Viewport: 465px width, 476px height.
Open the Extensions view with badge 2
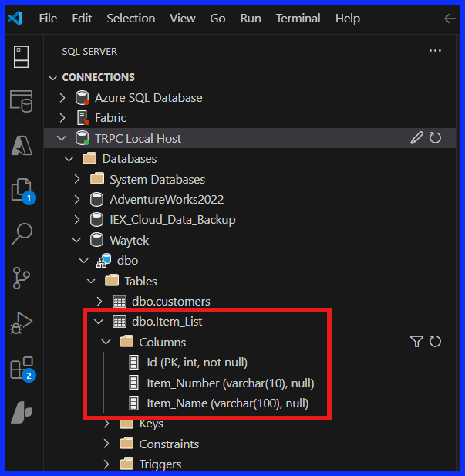tap(23, 370)
